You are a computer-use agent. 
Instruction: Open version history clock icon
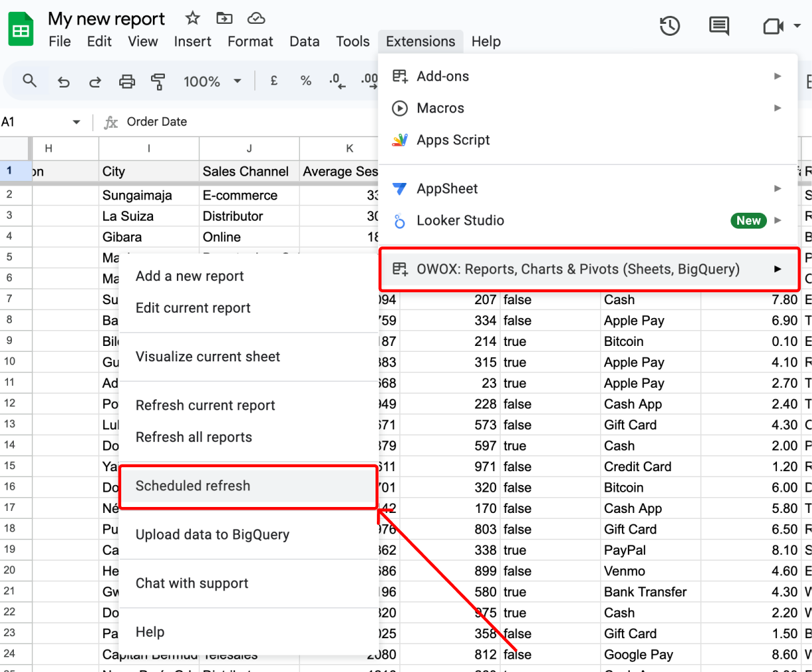(670, 27)
